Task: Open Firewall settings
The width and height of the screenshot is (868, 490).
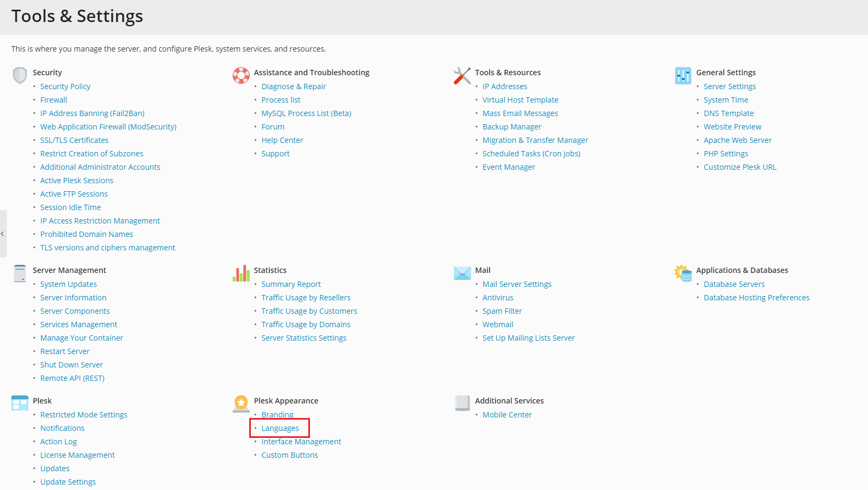Action: coord(54,100)
